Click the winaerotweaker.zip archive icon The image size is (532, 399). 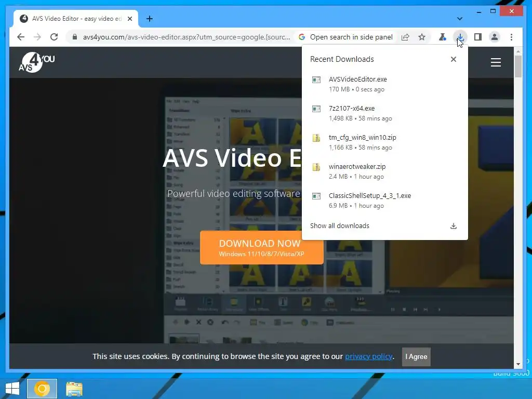[316, 167]
